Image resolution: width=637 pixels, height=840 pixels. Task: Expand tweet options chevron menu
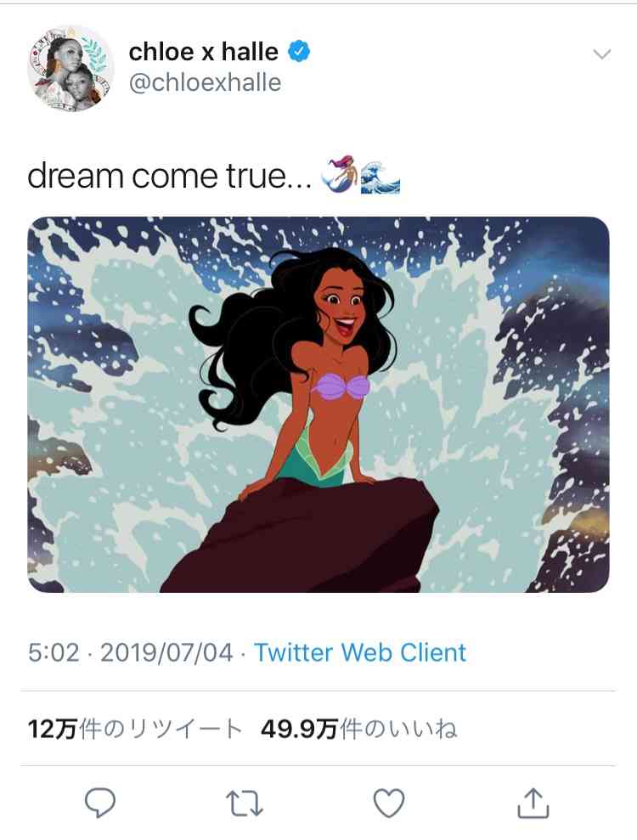[602, 54]
